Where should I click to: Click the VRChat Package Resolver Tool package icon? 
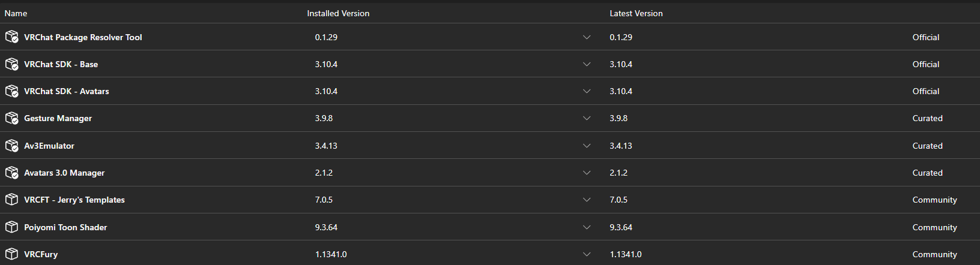point(12,37)
